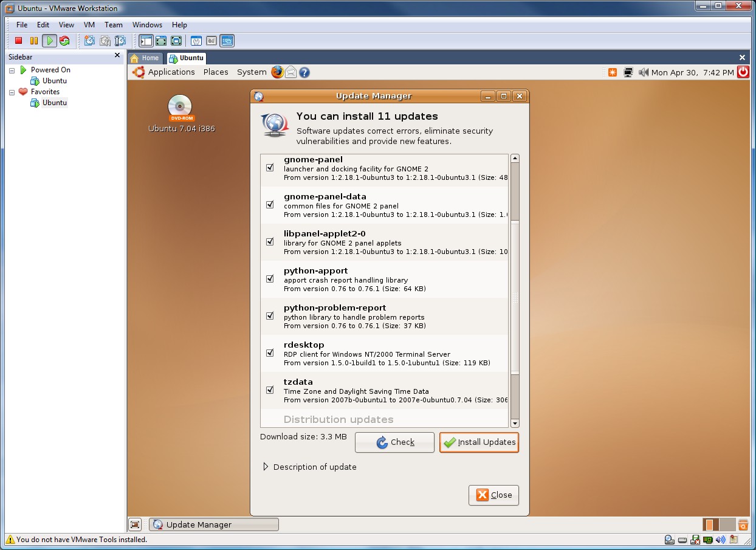Click the green Power On play button
Screen dimensions: 756x550
pyautogui.click(x=49, y=41)
